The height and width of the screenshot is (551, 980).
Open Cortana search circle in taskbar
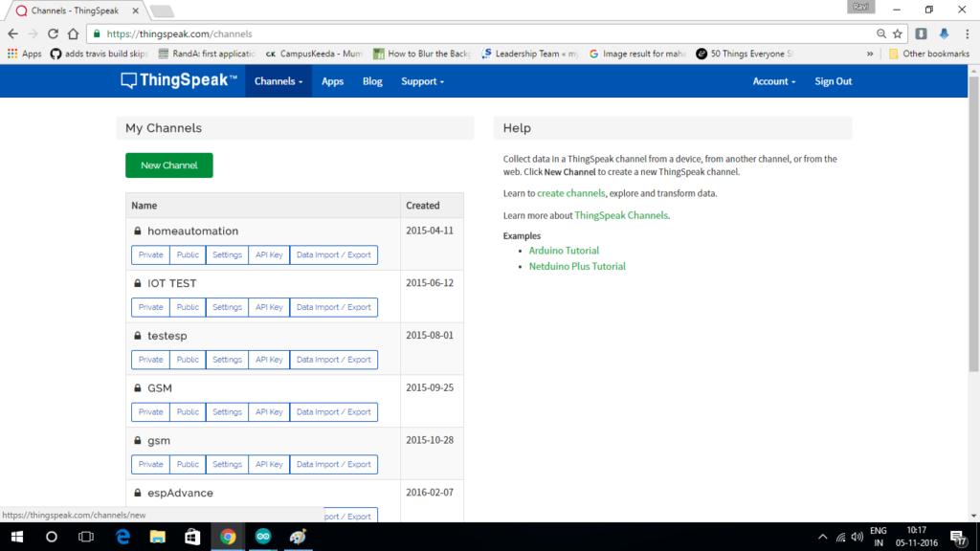click(x=52, y=537)
